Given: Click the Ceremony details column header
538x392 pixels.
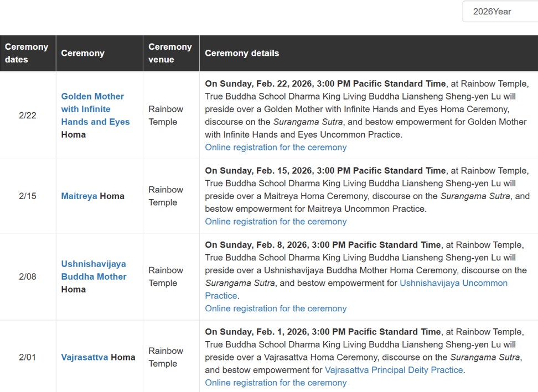Looking at the screenshot, I should coord(242,53).
